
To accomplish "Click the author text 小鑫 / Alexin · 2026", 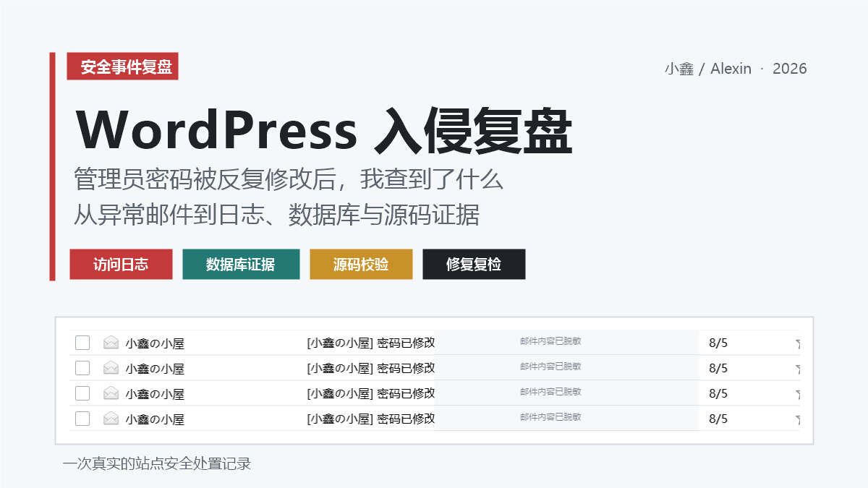I will pos(736,69).
